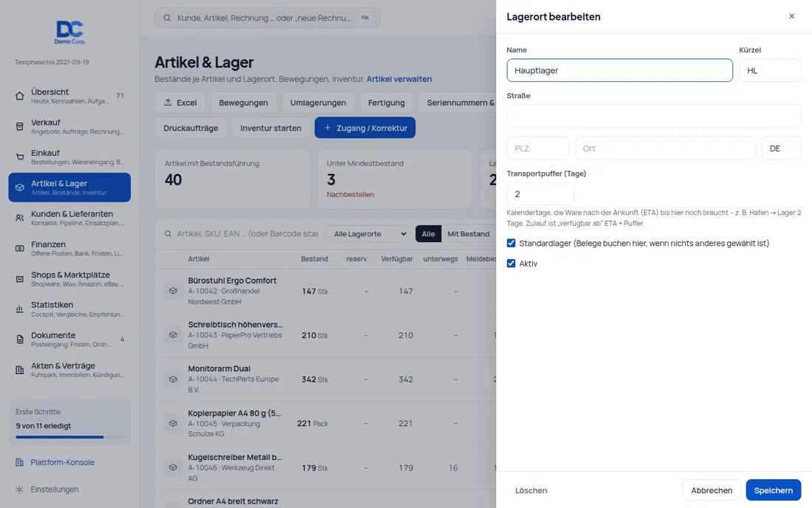Focus the PLZ input field
Screen dimensions: 812x508
(x=537, y=148)
